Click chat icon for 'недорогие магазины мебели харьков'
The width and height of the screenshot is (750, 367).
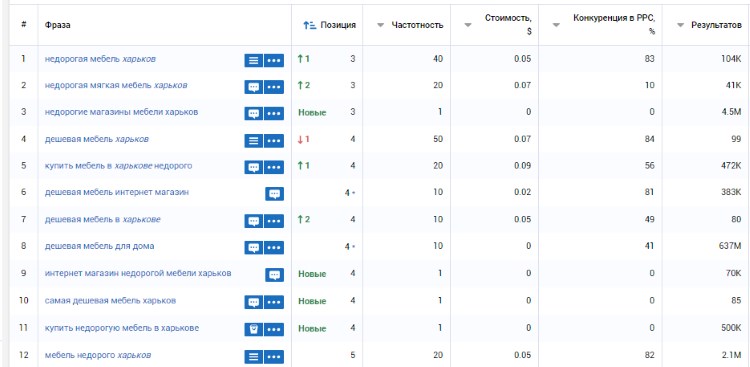click(x=254, y=114)
